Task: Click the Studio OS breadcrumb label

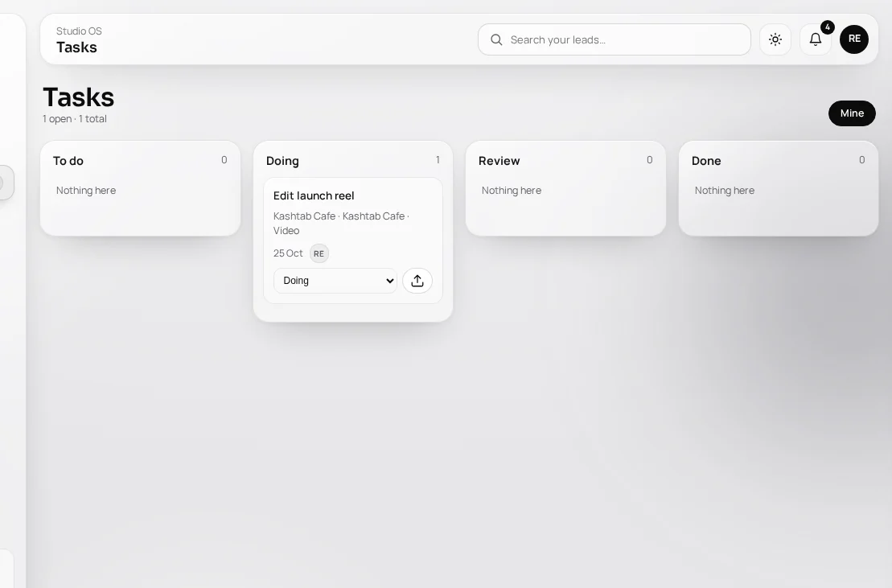Action: (79, 31)
